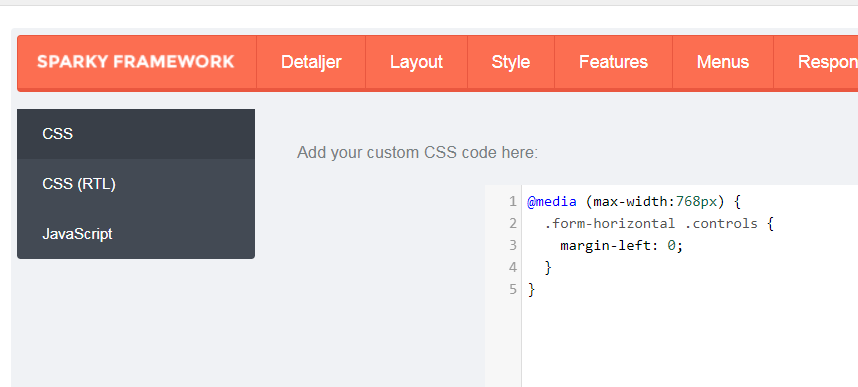Open the partially visible Responsive tab
Screen dimensions: 858x387
click(x=816, y=62)
